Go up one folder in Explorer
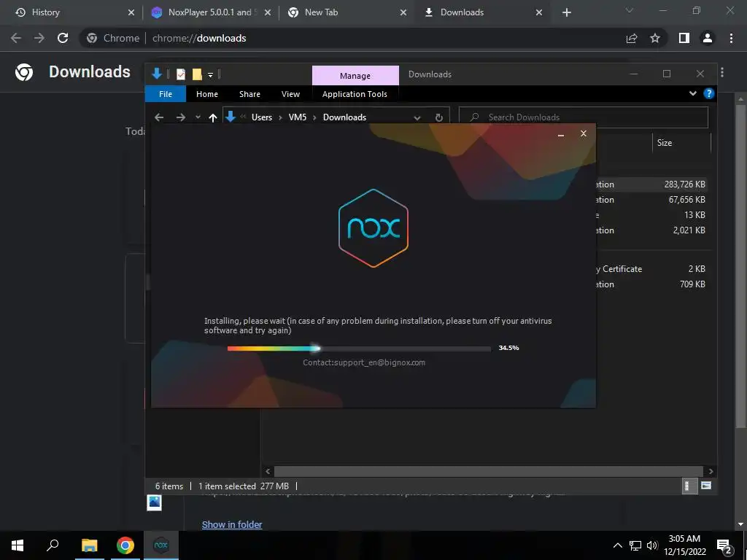747x560 pixels. 213,117
